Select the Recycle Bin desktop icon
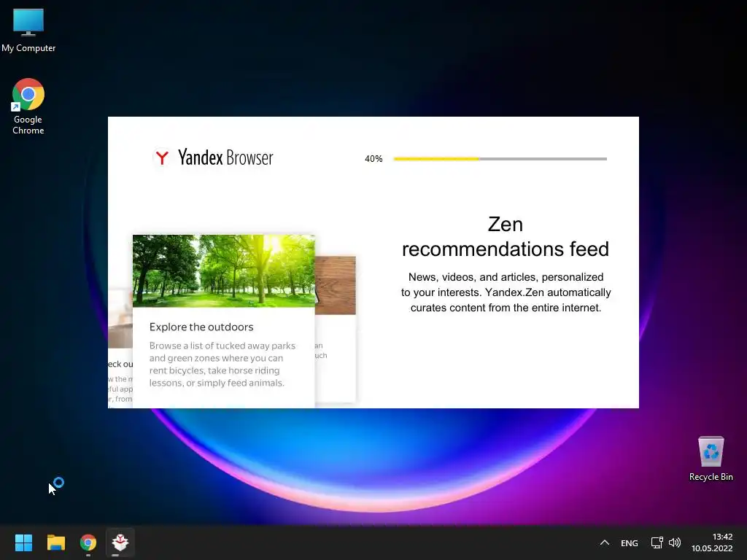The width and height of the screenshot is (747, 560). 711,459
